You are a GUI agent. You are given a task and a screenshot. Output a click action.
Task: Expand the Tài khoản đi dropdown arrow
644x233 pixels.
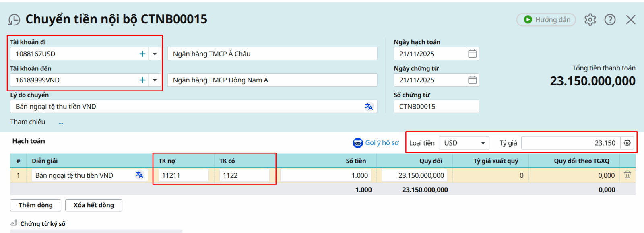(x=155, y=54)
